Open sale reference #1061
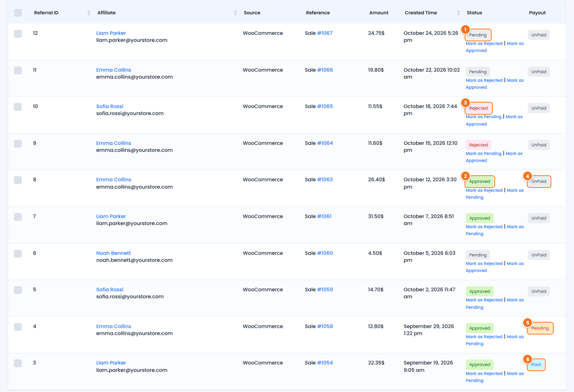 [x=324, y=217]
